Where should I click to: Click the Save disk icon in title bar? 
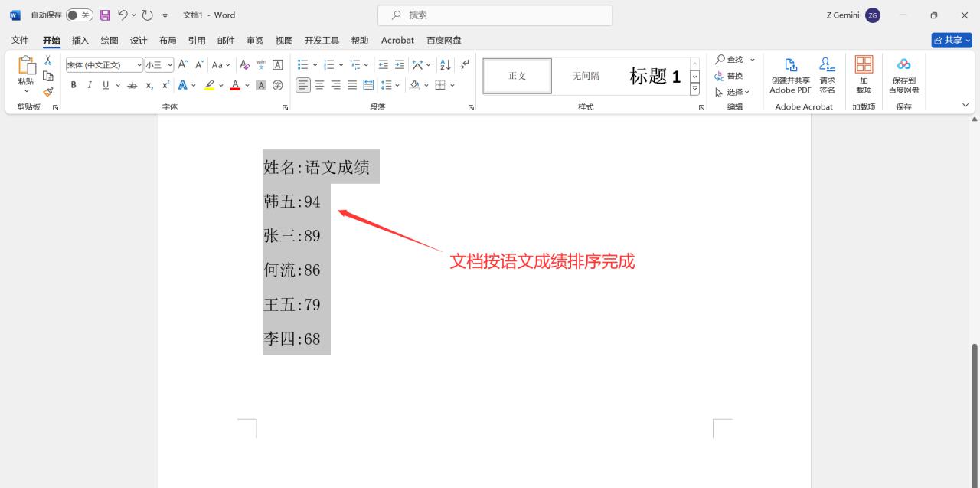[x=106, y=15]
